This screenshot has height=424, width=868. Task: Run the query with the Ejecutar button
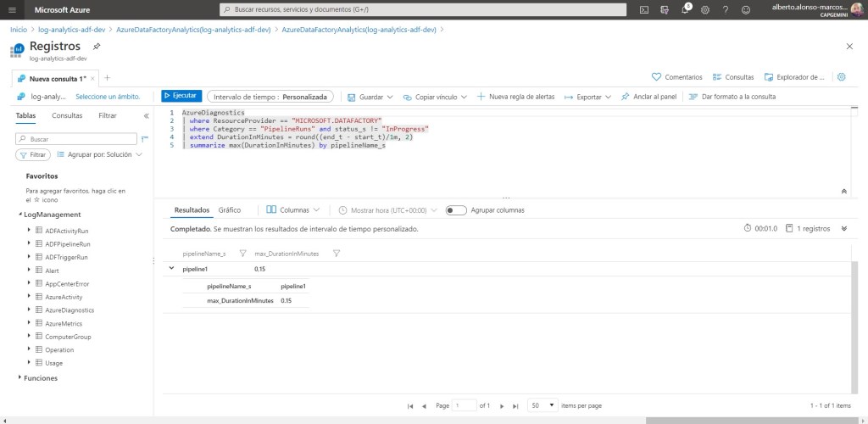(181, 97)
